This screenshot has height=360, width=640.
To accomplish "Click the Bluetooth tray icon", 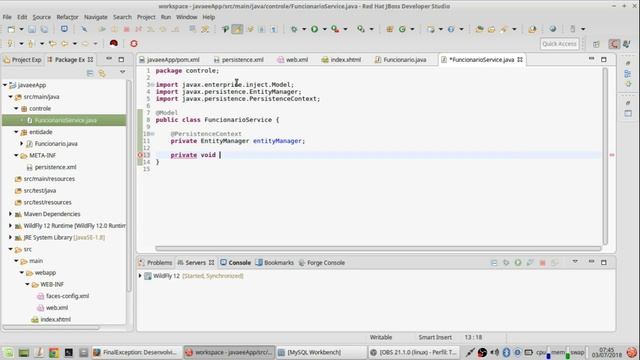I will pyautogui.click(x=506, y=352).
